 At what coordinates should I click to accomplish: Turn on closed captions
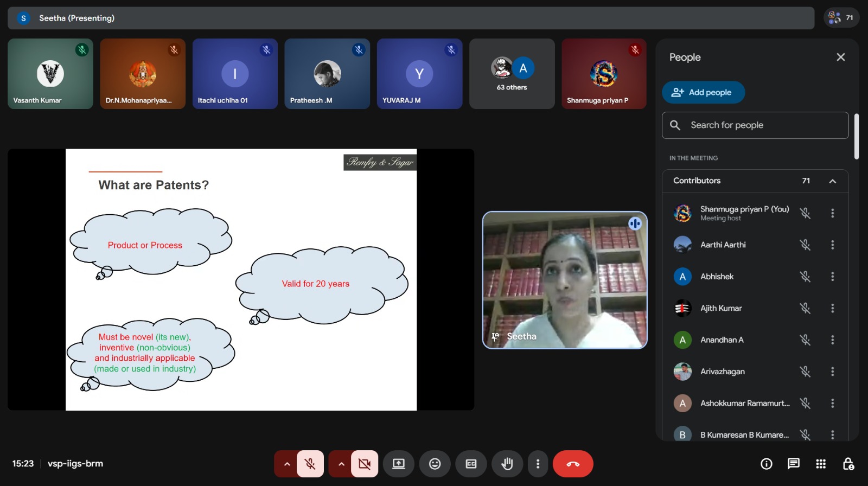471,464
